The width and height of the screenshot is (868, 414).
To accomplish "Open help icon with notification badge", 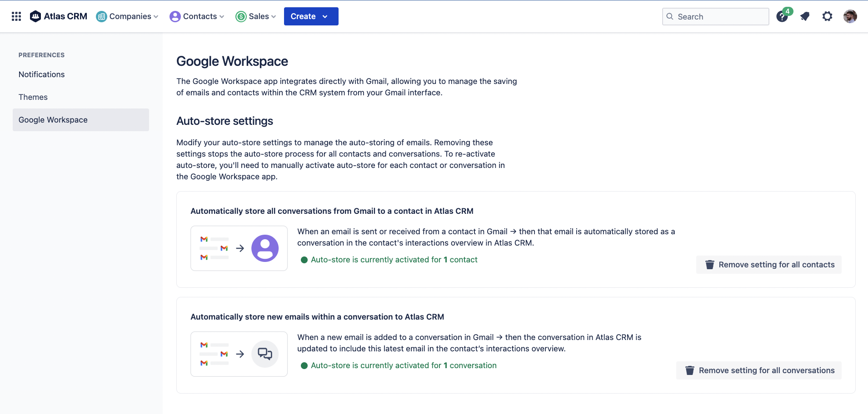I will pos(782,17).
